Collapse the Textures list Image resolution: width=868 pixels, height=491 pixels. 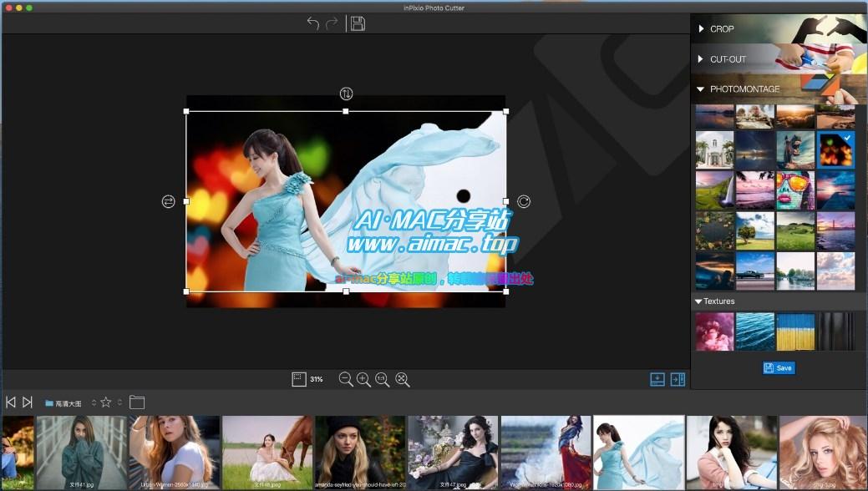tap(698, 301)
